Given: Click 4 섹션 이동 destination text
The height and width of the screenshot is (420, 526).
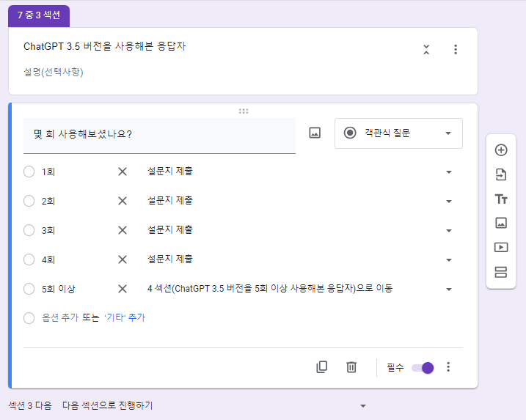Looking at the screenshot, I should [270, 289].
